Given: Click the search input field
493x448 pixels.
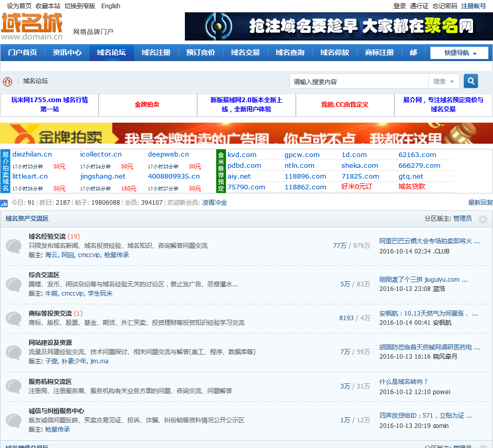Looking at the screenshot, I should [x=359, y=82].
